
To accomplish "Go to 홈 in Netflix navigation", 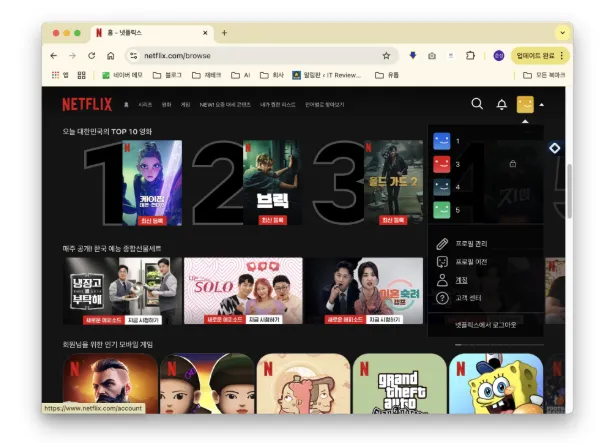I will click(126, 104).
